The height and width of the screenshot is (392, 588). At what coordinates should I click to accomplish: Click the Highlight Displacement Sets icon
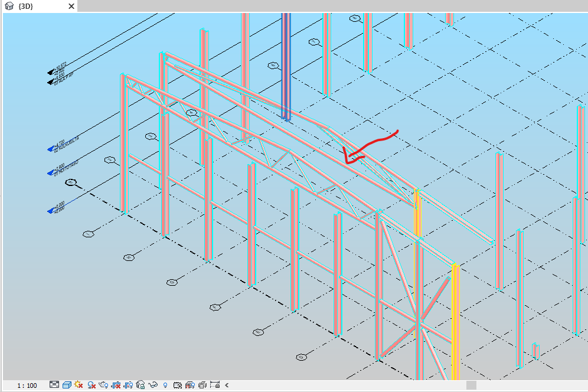pyautogui.click(x=202, y=384)
